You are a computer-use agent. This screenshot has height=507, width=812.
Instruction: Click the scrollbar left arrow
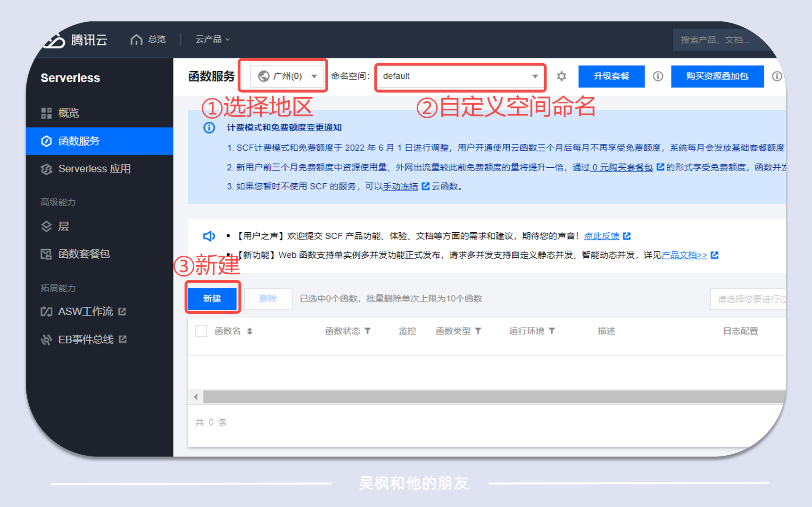click(x=196, y=397)
